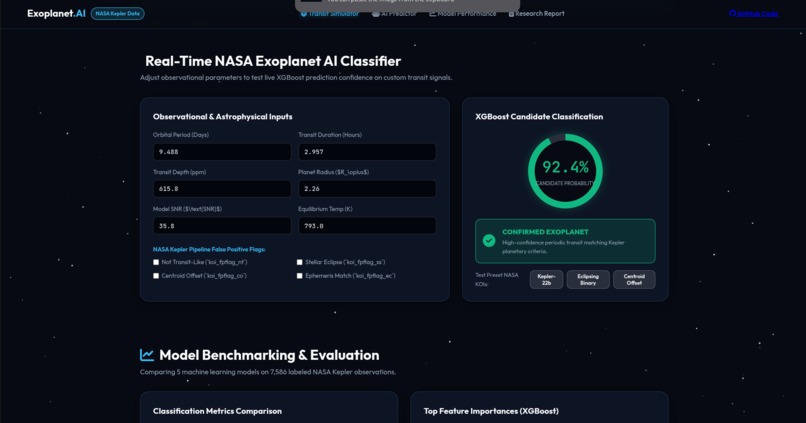Image resolution: width=806 pixels, height=423 pixels.
Task: Check the Stellar Eclipse flag checkbox
Action: pyautogui.click(x=300, y=262)
